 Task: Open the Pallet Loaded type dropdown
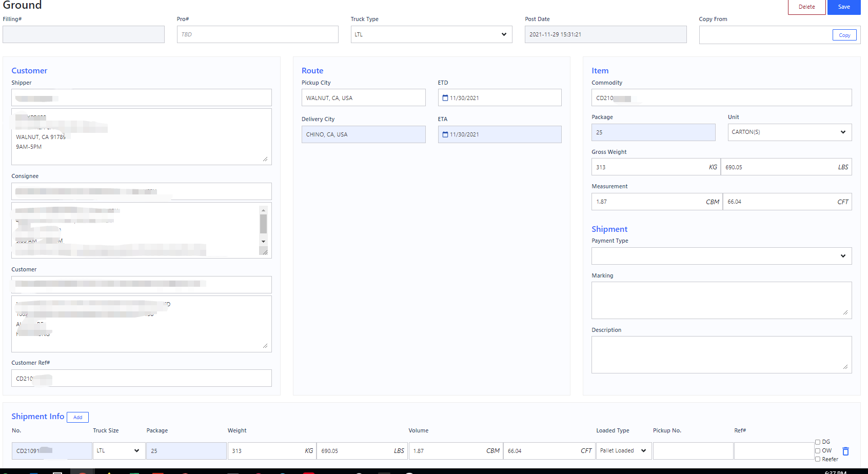(623, 451)
